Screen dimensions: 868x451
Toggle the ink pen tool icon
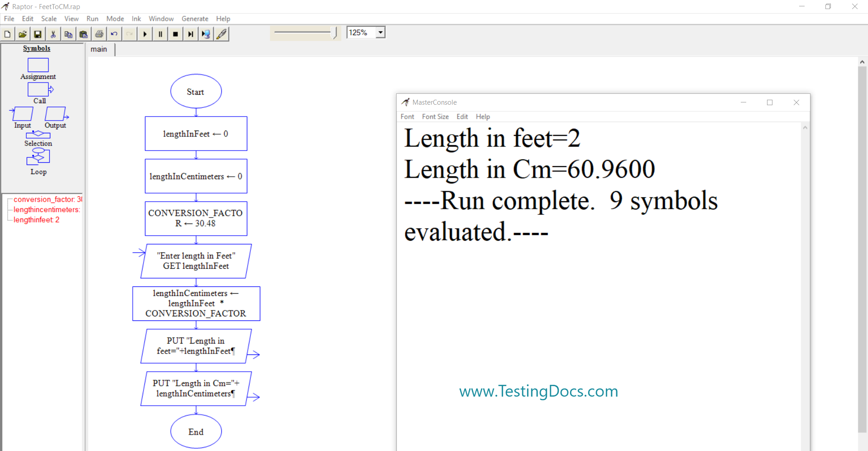pos(221,34)
